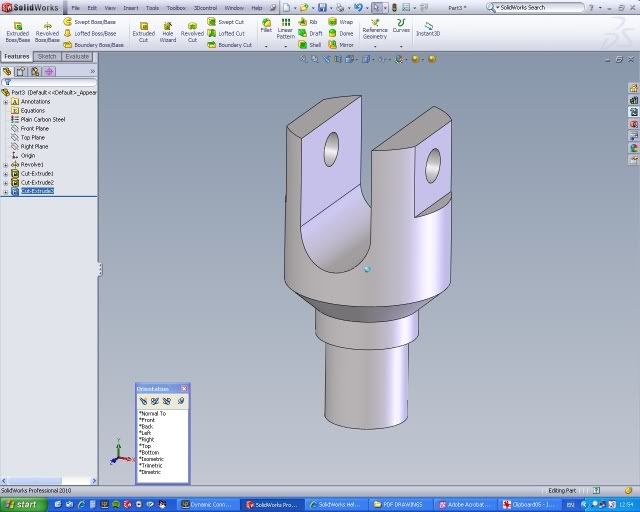Select the Front Plane tree item

35,128
